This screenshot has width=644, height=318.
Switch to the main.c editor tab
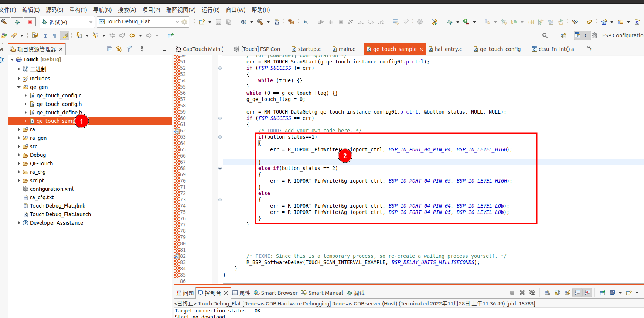click(344, 49)
